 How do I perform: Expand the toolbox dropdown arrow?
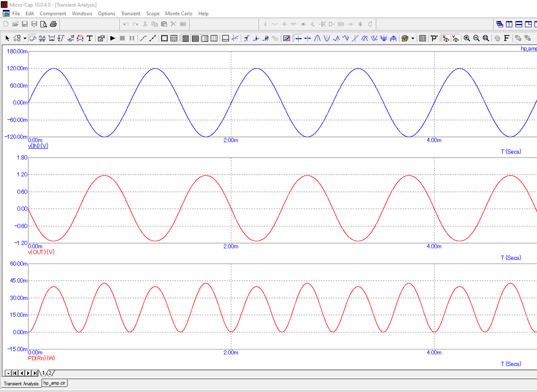[413, 38]
